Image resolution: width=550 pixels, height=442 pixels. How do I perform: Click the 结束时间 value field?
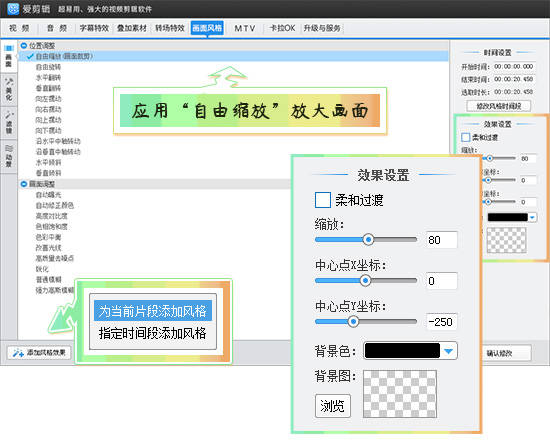(514, 79)
